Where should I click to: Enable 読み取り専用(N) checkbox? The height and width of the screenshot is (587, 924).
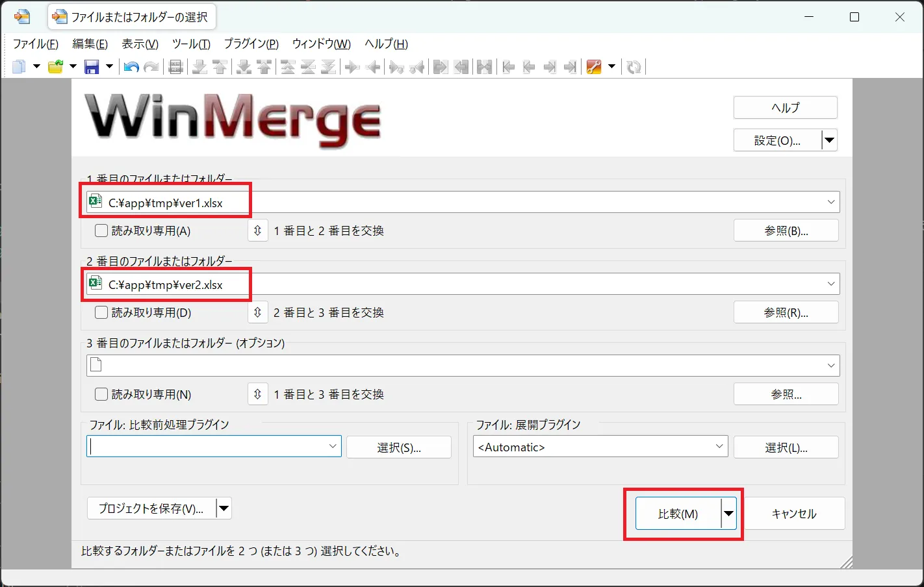101,394
